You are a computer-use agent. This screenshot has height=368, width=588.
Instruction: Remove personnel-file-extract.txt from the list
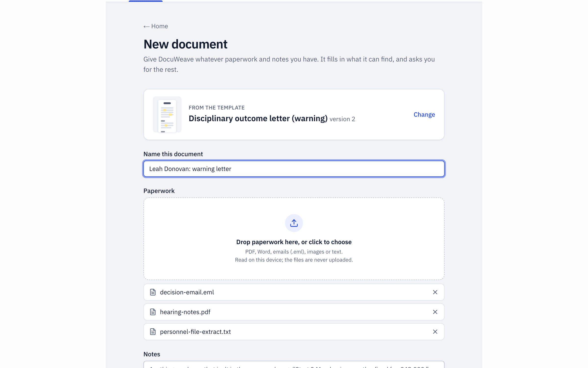coord(435,332)
